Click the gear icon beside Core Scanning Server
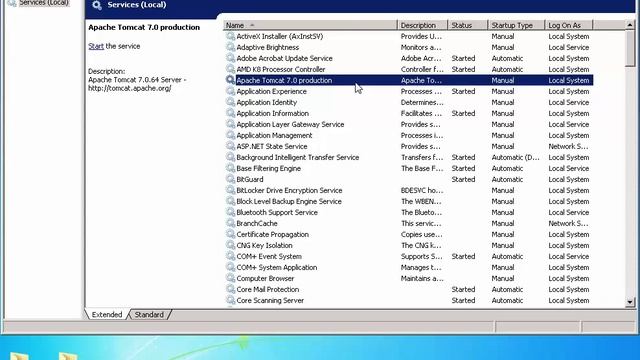 pyautogui.click(x=230, y=300)
